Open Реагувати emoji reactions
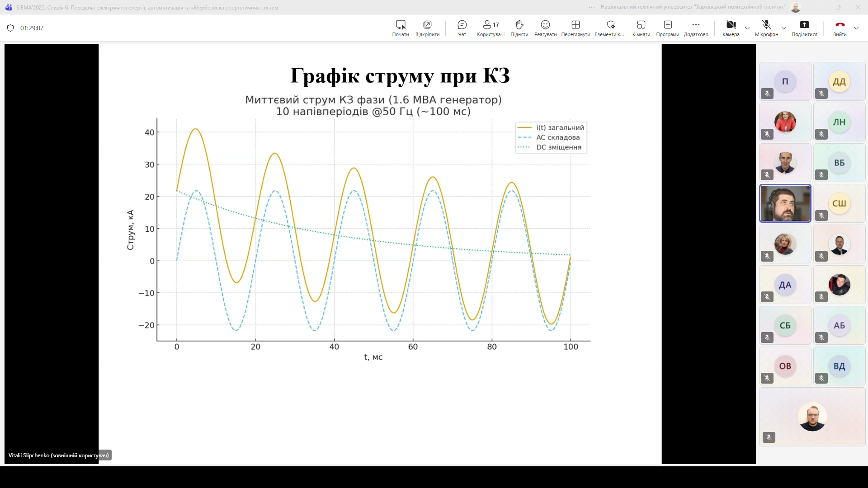 point(545,28)
